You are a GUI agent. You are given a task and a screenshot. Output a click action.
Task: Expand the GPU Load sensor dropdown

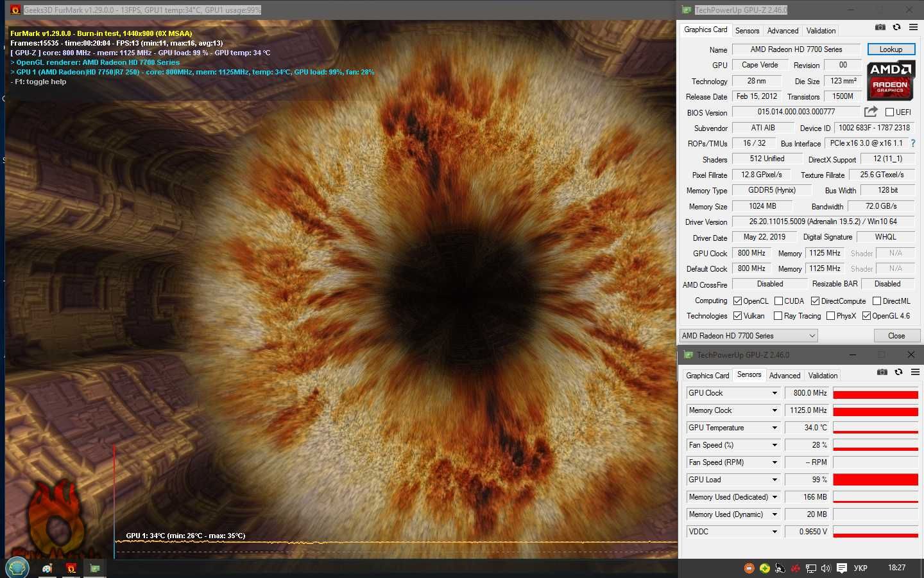pyautogui.click(x=774, y=480)
